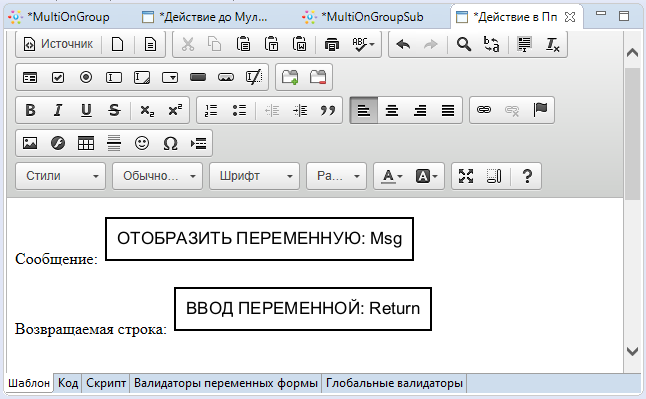This screenshot has width=646, height=399.
Task: Click the Paste clipboard icon
Action: coord(243,44)
